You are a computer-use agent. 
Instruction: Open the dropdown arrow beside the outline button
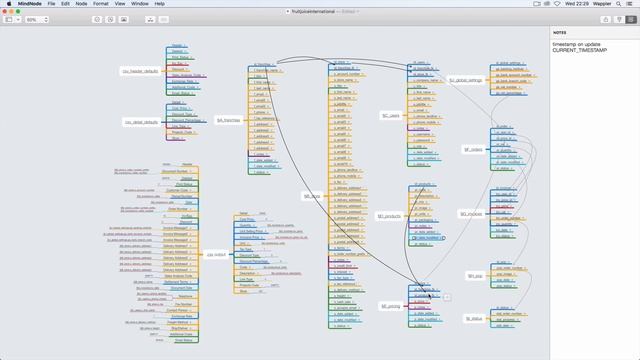coord(18,20)
